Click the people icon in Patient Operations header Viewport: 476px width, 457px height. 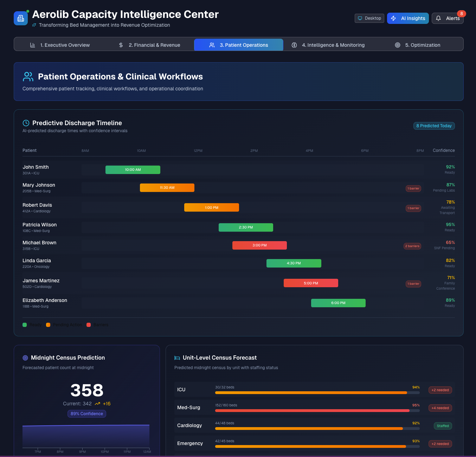coord(28,77)
